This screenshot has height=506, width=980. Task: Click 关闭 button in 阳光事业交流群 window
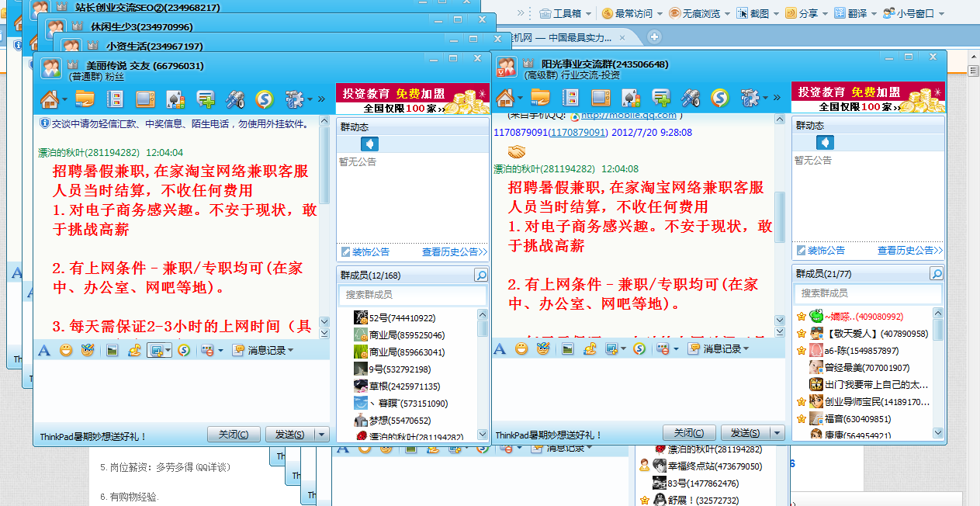pos(689,432)
